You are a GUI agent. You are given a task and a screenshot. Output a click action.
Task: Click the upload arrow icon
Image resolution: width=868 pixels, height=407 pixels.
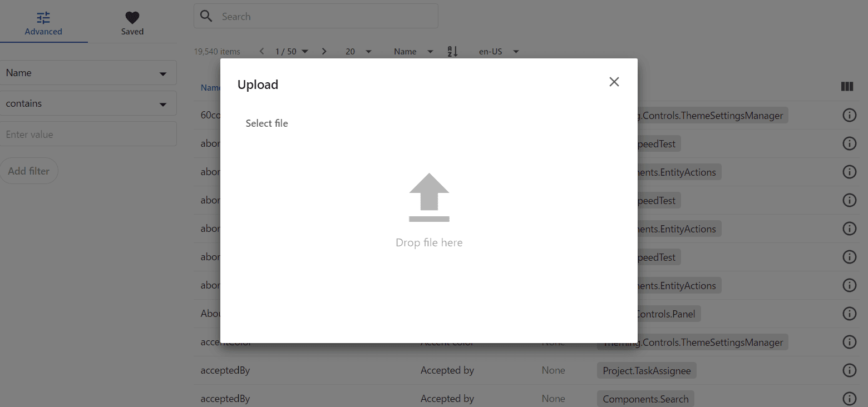pyautogui.click(x=429, y=197)
